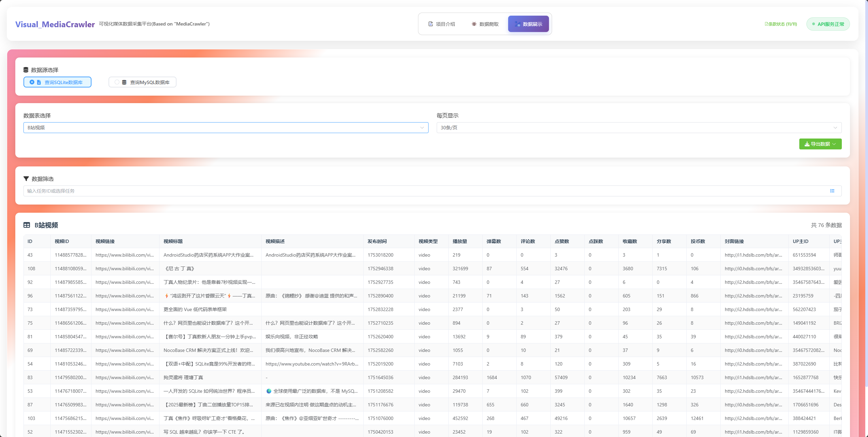
Task: Click the title 写 SQL 越来越乱？你该学一下 CTE 了。
Action: 204,432
